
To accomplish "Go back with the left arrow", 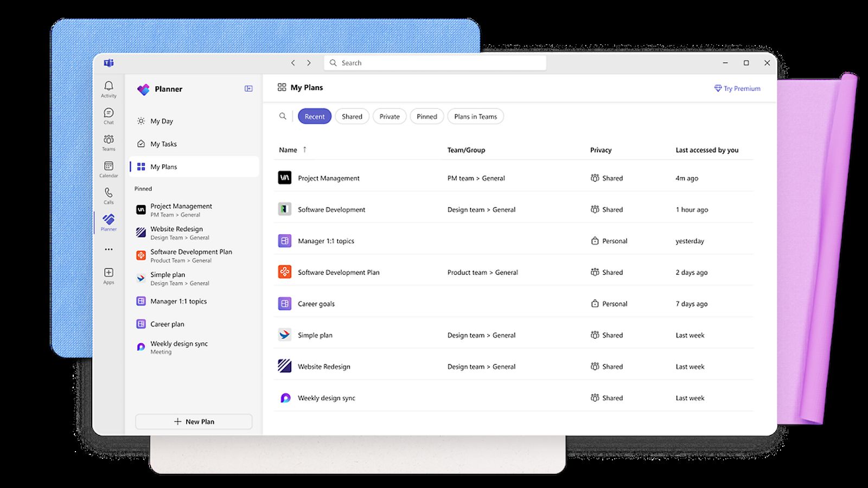I will pos(293,63).
